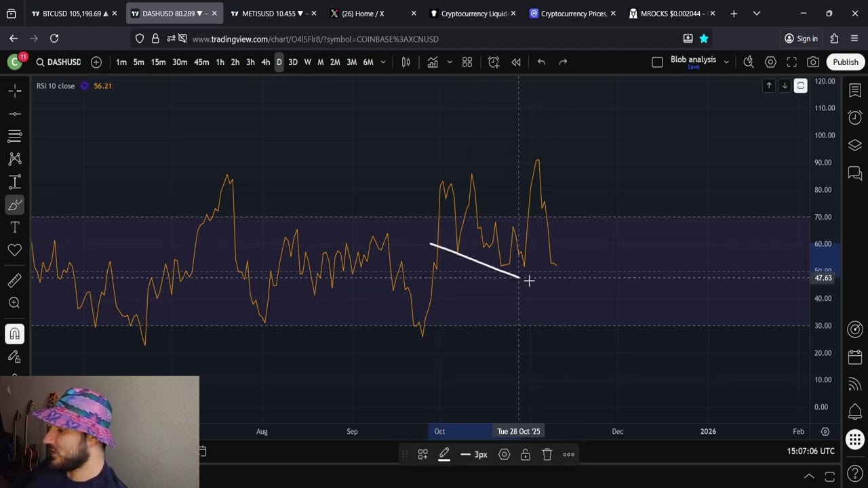Open the watchlist panel on right sidebar
Image resolution: width=868 pixels, height=488 pixels.
click(854, 91)
